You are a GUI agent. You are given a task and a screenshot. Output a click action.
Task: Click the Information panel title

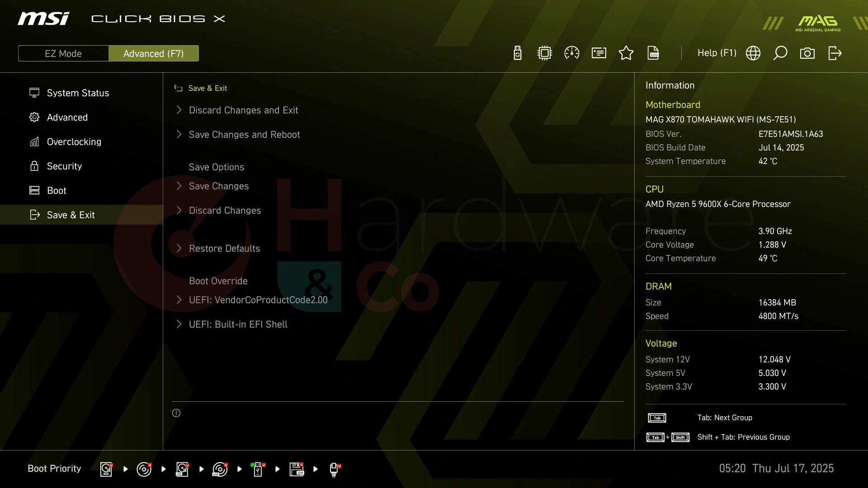(670, 85)
